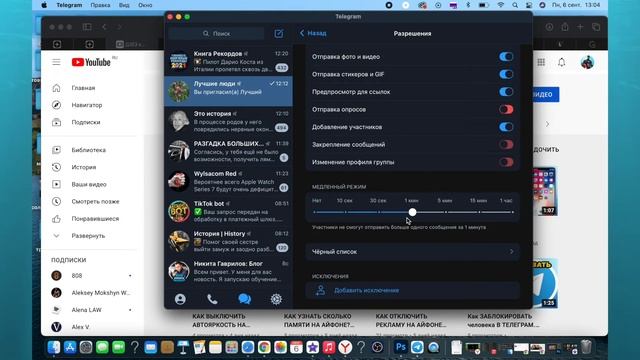Screen dimensions: 640x360
Task: Set slow mode slider to 1 час
Action: pos(512,212)
